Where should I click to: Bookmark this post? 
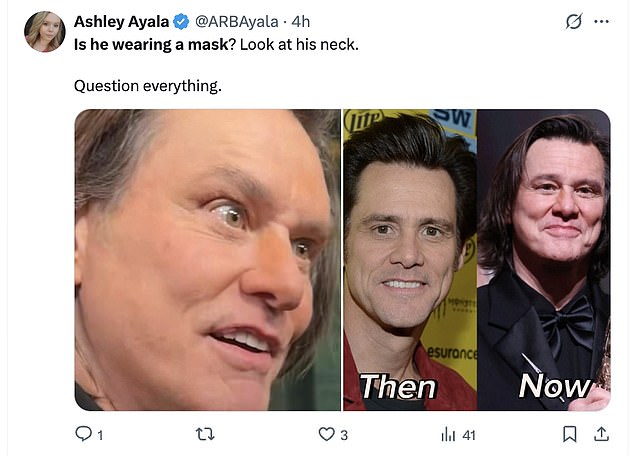pyautogui.click(x=569, y=434)
